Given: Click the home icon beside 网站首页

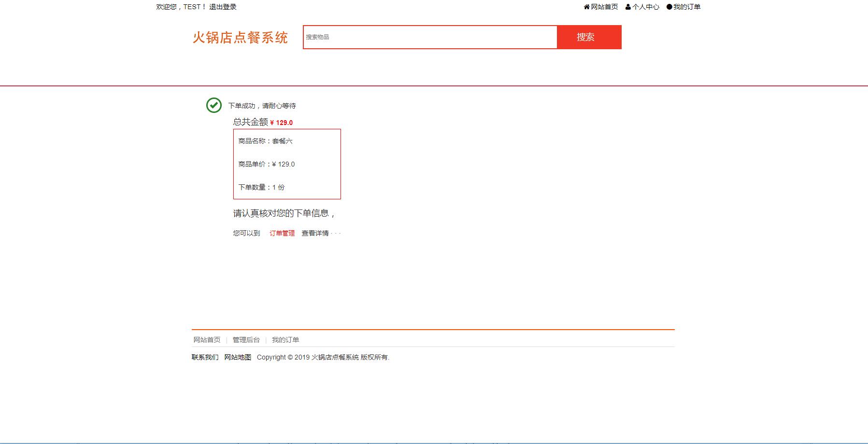Looking at the screenshot, I should coord(586,7).
